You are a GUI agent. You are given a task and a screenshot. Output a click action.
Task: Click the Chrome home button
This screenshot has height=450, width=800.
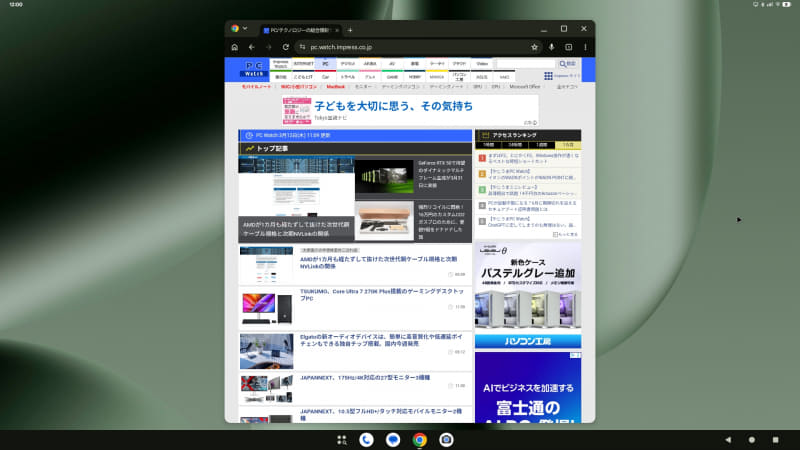pyautogui.click(x=235, y=47)
